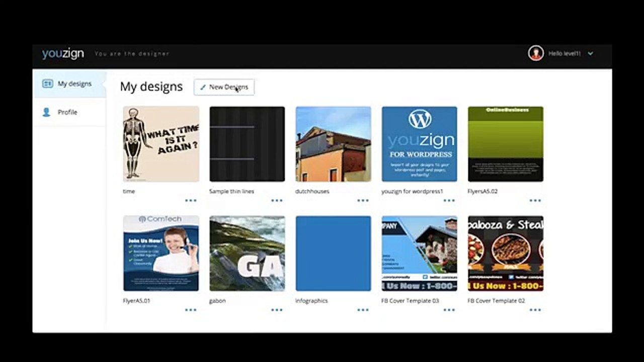Click the 'Sample thin lines' design name
Screen dimensions: 644x362
[x=231, y=192]
